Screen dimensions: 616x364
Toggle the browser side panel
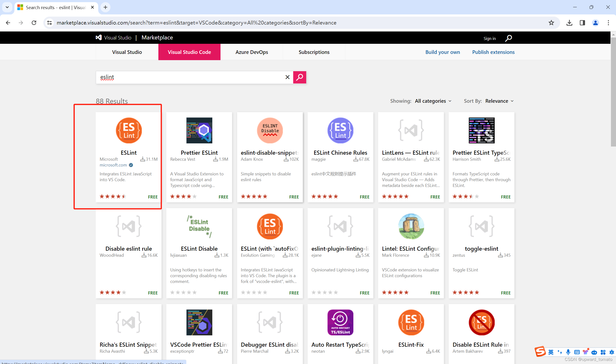tap(582, 23)
